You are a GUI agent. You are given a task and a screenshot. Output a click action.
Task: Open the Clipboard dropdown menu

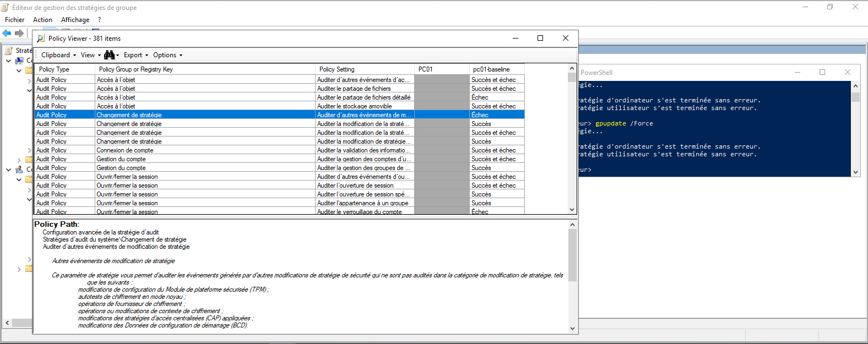point(58,55)
